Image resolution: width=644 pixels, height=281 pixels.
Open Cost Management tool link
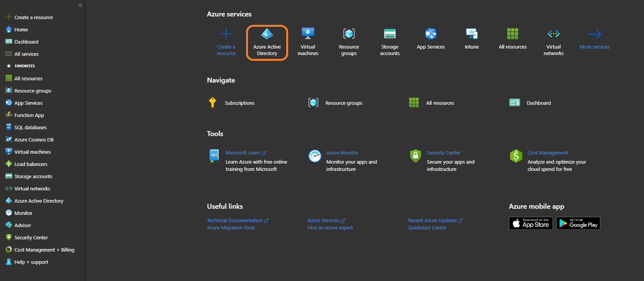(x=548, y=153)
